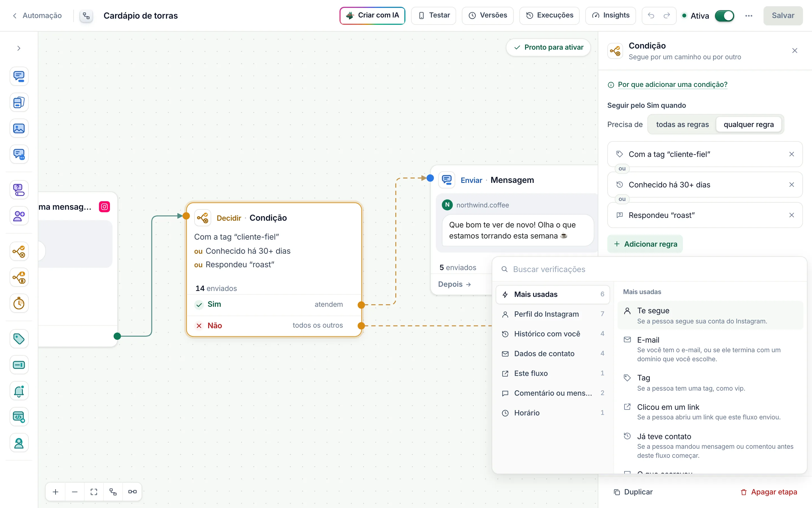Open the Execuções view
Image resolution: width=812 pixels, height=508 pixels.
(549, 16)
